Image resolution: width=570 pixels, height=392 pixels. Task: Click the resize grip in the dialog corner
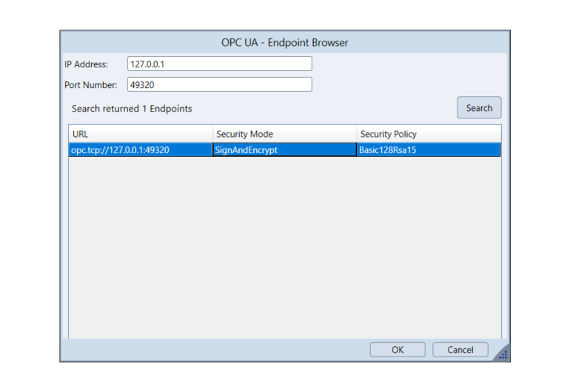point(503,356)
